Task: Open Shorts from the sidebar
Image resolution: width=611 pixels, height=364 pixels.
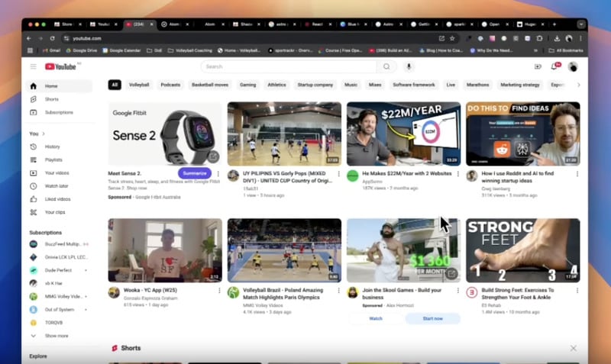Action: tap(51, 99)
